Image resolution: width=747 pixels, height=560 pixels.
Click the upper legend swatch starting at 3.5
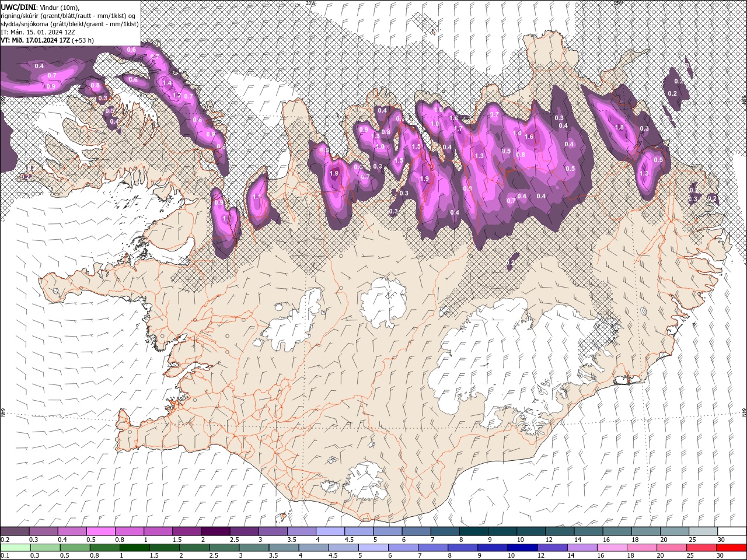[301, 531]
